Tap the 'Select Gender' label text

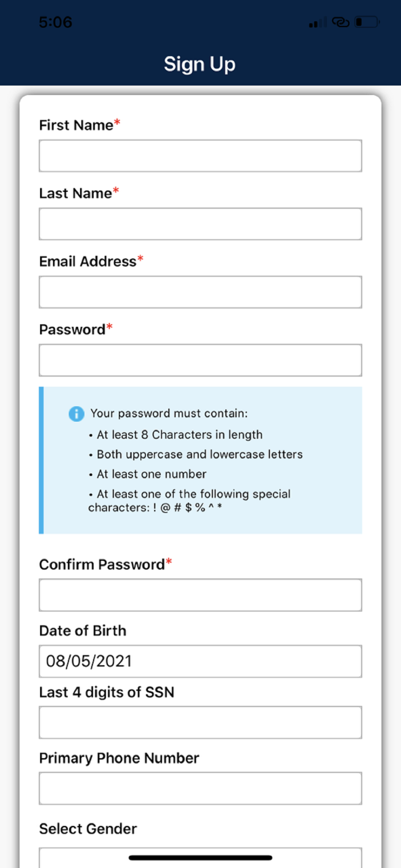(x=88, y=829)
